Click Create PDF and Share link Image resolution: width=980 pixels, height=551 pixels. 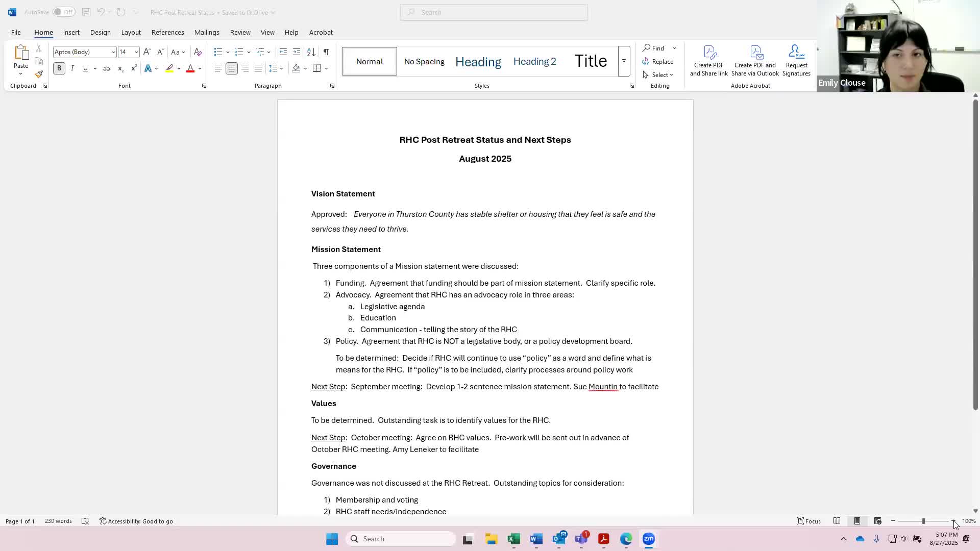tap(708, 61)
